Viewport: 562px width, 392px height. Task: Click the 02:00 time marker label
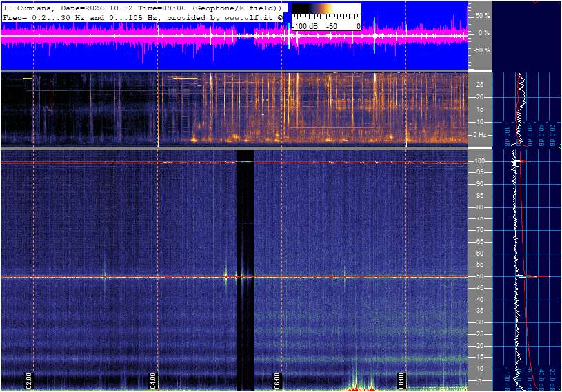29,381
